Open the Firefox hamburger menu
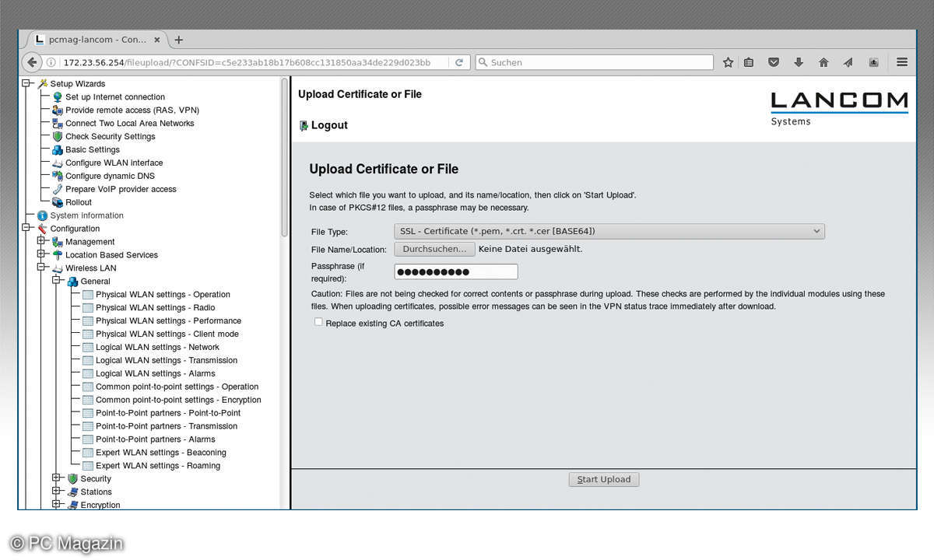 (902, 62)
